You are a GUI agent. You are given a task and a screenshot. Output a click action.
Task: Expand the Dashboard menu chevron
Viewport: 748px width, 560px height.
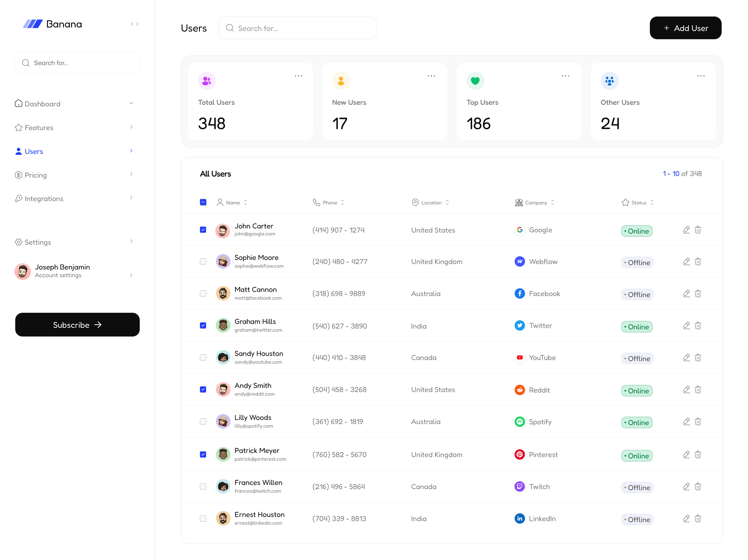[x=131, y=103]
